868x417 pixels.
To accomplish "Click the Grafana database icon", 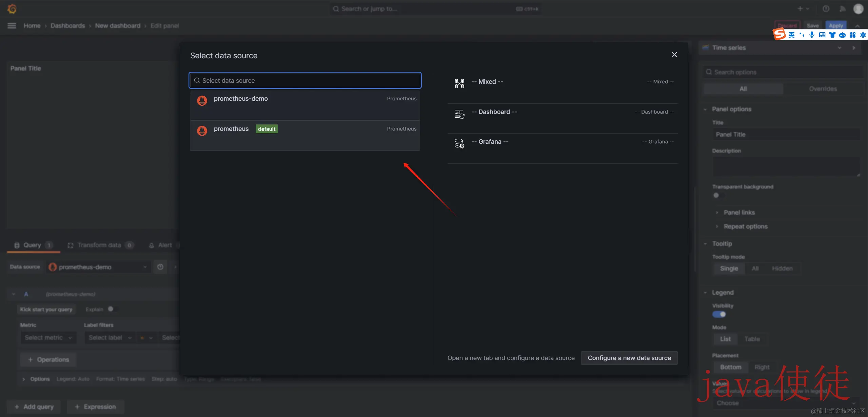I will 459,144.
